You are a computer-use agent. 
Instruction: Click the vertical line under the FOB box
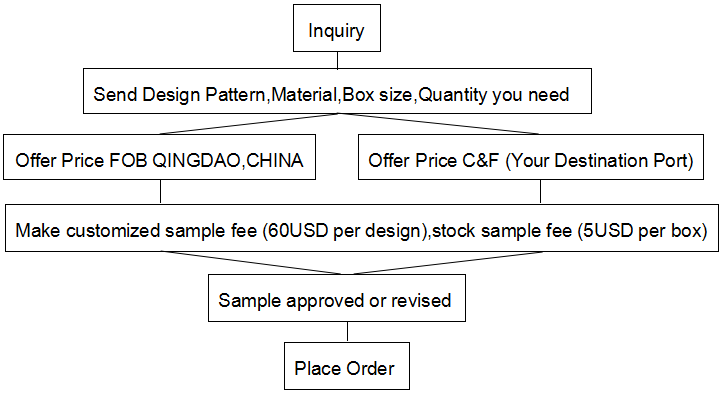tap(160, 191)
